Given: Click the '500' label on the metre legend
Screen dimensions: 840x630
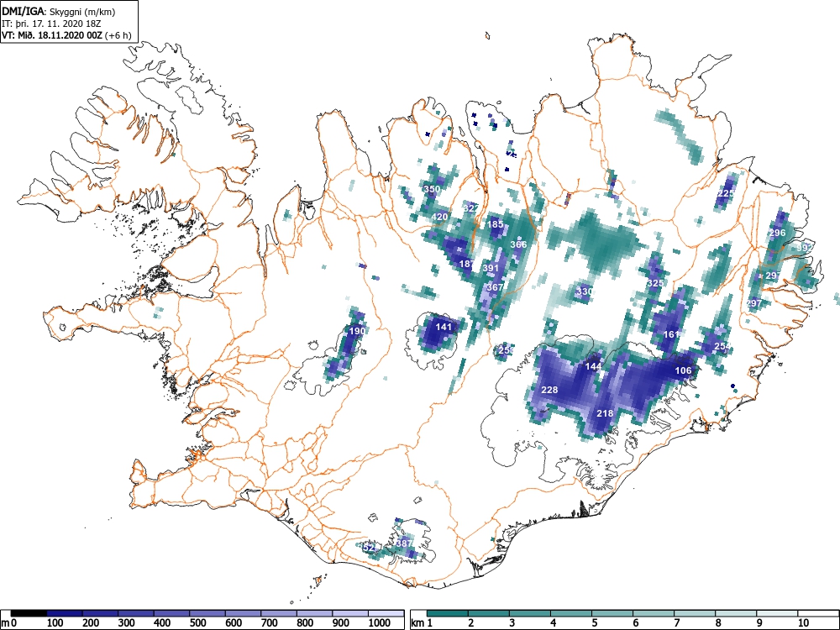Looking at the screenshot, I should tap(198, 623).
